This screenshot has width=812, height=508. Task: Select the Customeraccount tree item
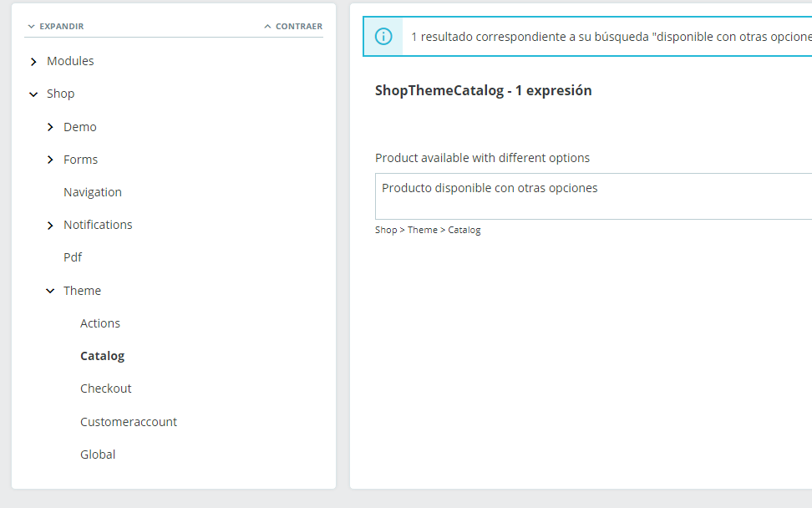(129, 422)
